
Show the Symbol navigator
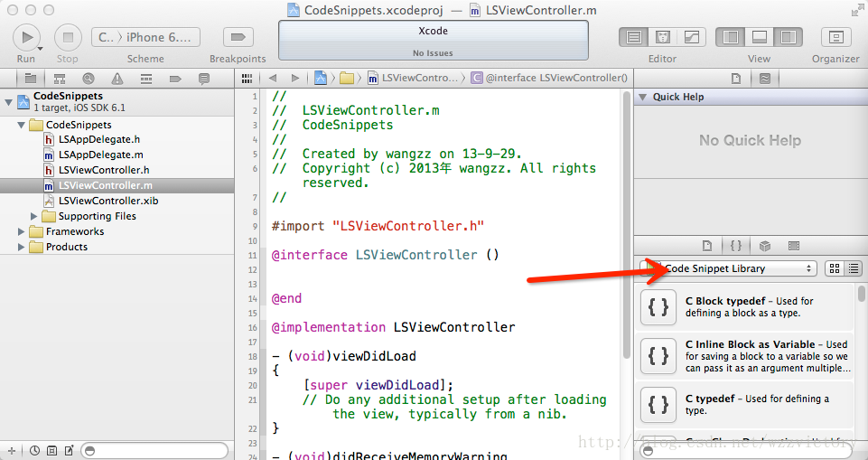point(60,79)
